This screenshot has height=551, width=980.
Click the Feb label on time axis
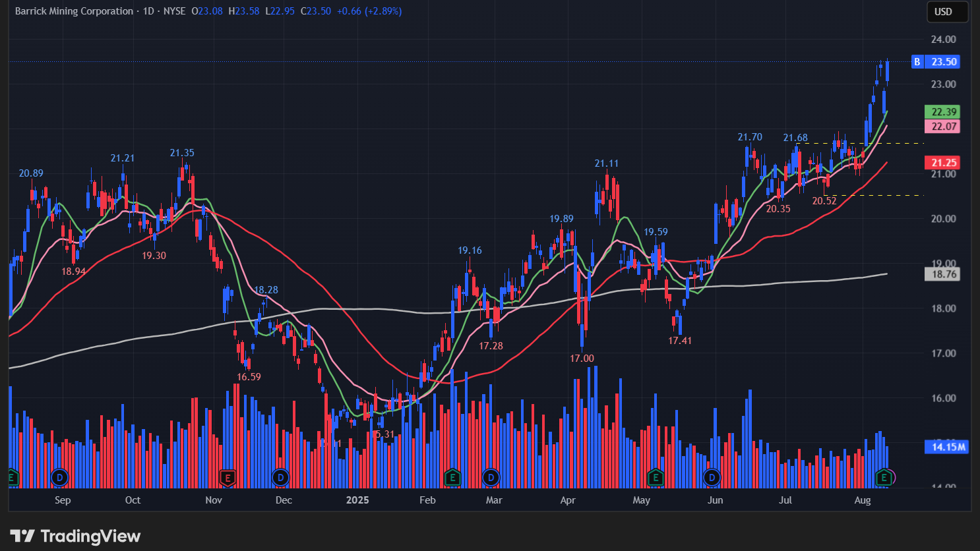[427, 500]
